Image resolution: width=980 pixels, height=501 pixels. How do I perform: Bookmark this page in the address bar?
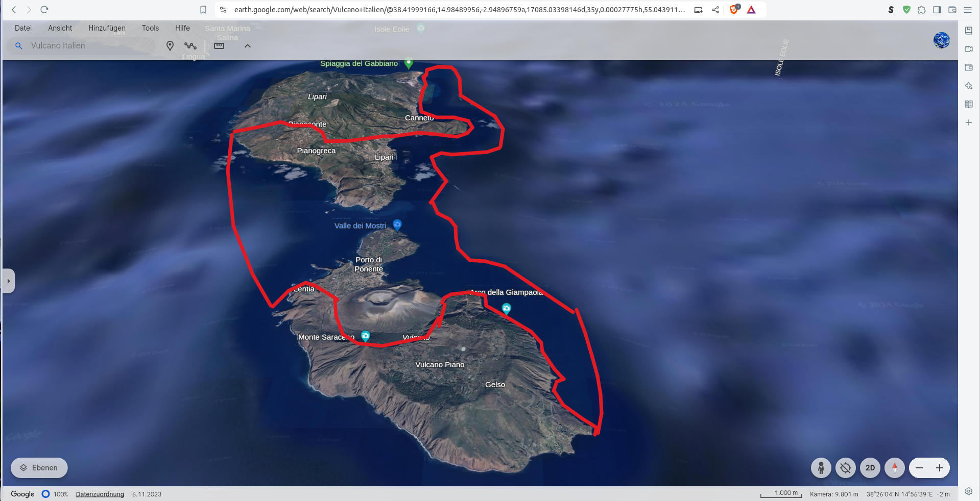pos(203,10)
